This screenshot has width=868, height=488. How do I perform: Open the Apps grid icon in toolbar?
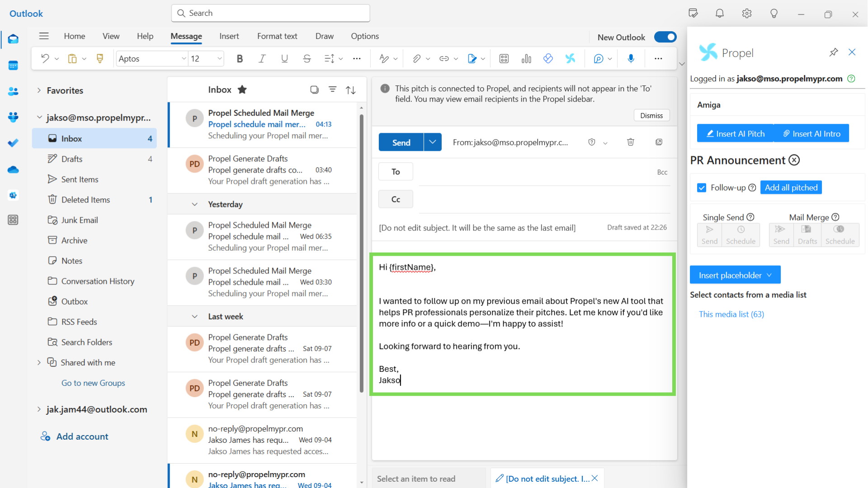504,59
